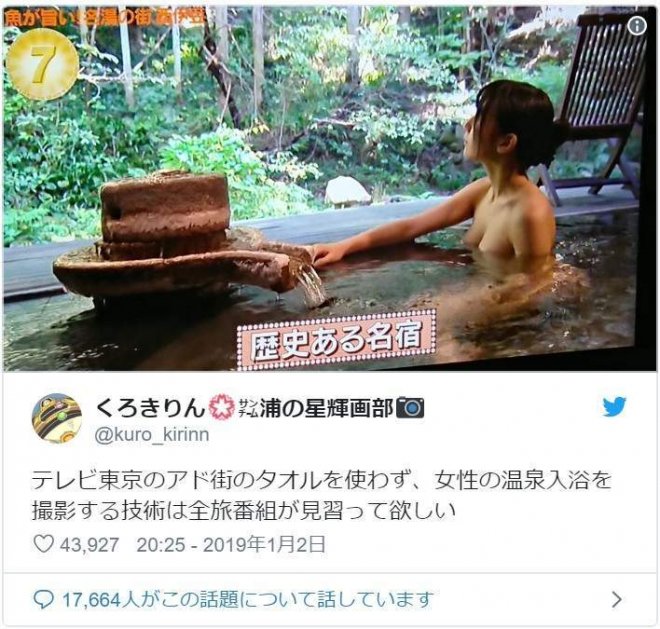Like the tweet with the heart icon
Viewport: 660px width, 629px height.
click(x=43, y=544)
